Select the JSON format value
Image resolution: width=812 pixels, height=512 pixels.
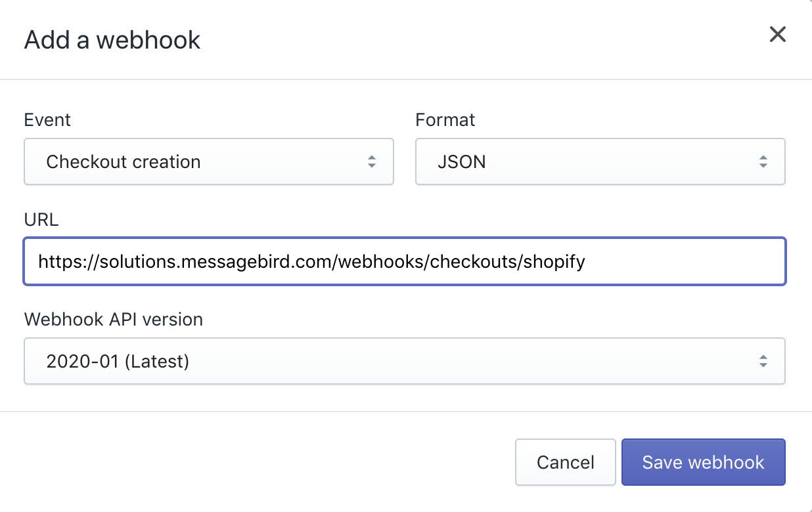pyautogui.click(x=462, y=161)
